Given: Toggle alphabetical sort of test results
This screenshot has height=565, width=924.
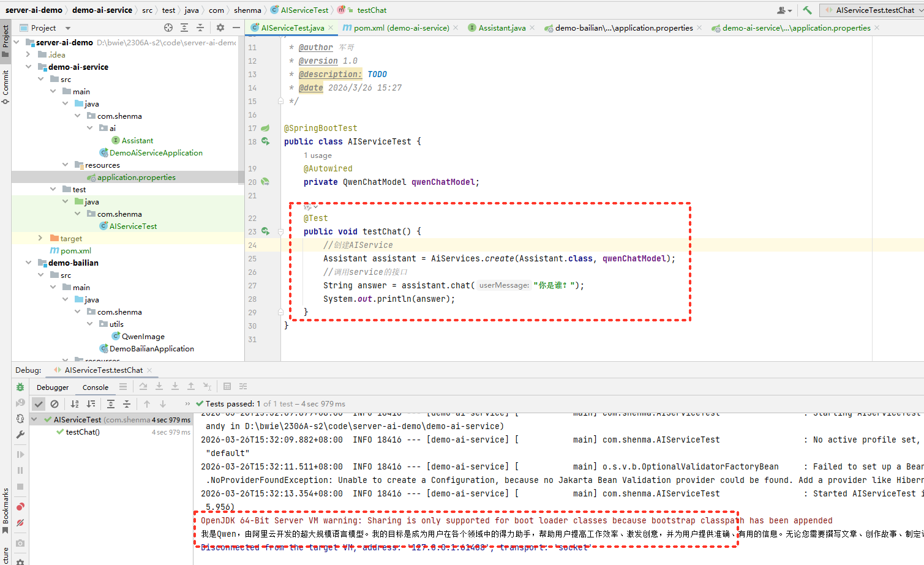Looking at the screenshot, I should (x=75, y=404).
